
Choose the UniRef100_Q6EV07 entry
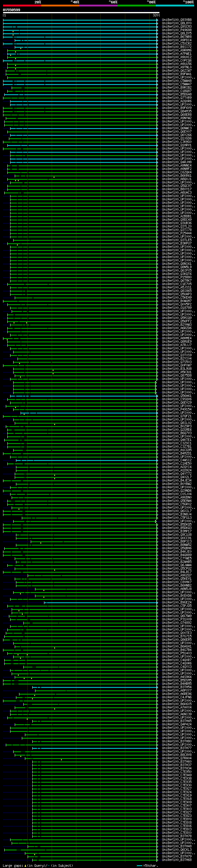tap(177, 132)
